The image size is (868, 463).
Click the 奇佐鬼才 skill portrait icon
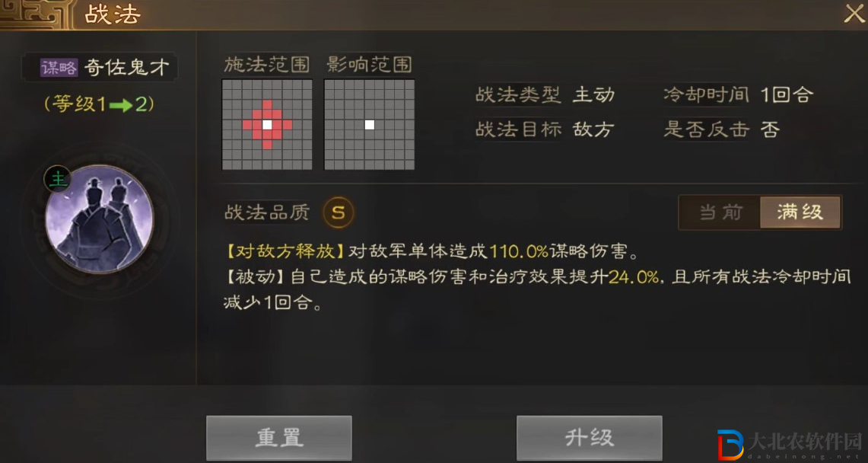pyautogui.click(x=100, y=219)
